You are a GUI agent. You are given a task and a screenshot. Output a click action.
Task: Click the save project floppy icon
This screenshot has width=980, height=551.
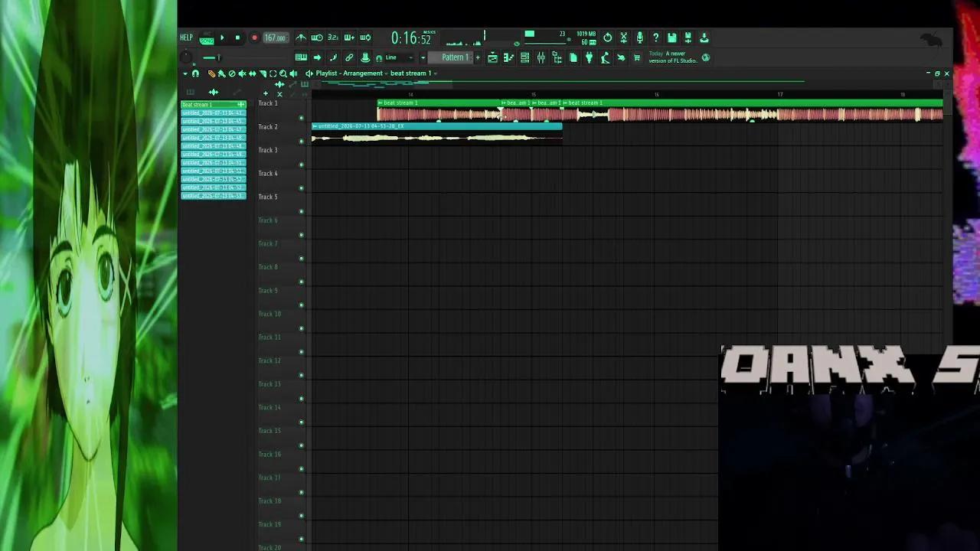pyautogui.click(x=672, y=37)
